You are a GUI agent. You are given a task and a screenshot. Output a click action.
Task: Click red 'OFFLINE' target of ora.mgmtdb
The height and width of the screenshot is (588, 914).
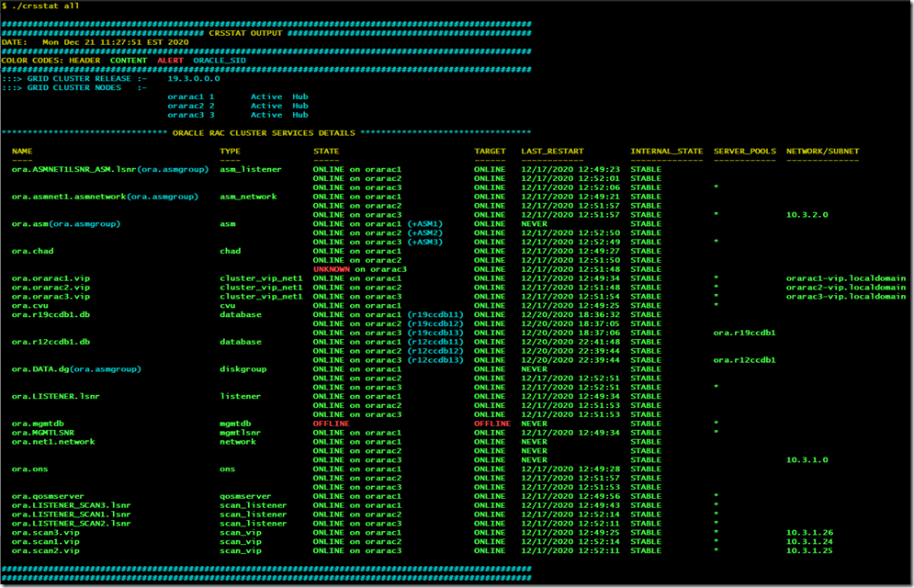click(492, 424)
